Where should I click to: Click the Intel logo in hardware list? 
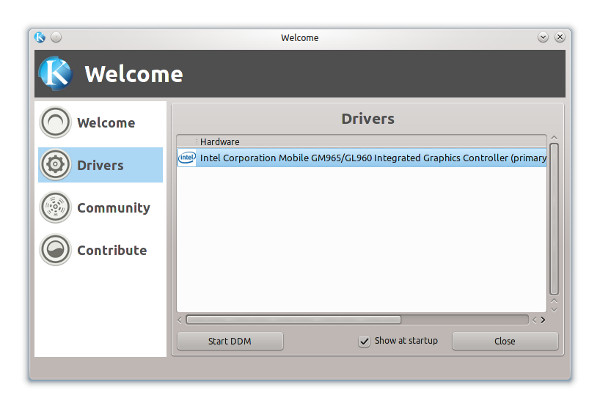(187, 157)
